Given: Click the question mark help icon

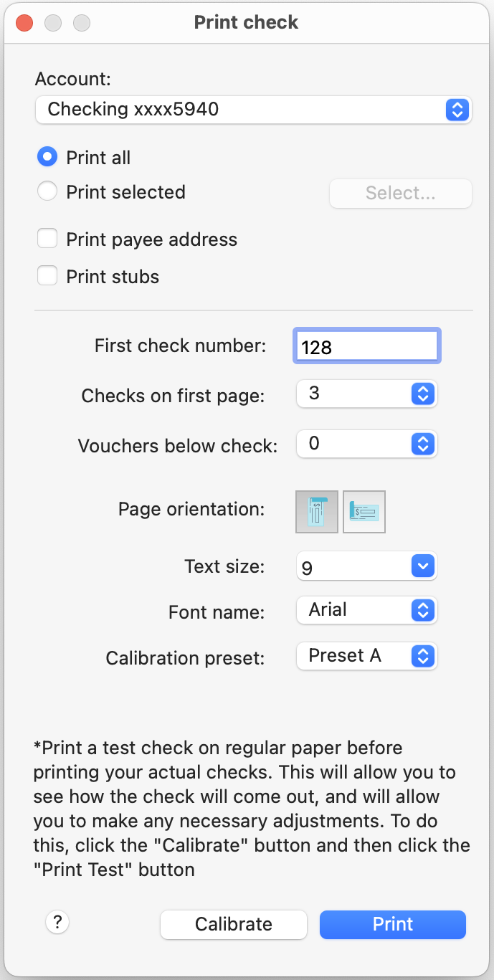Looking at the screenshot, I should (57, 923).
